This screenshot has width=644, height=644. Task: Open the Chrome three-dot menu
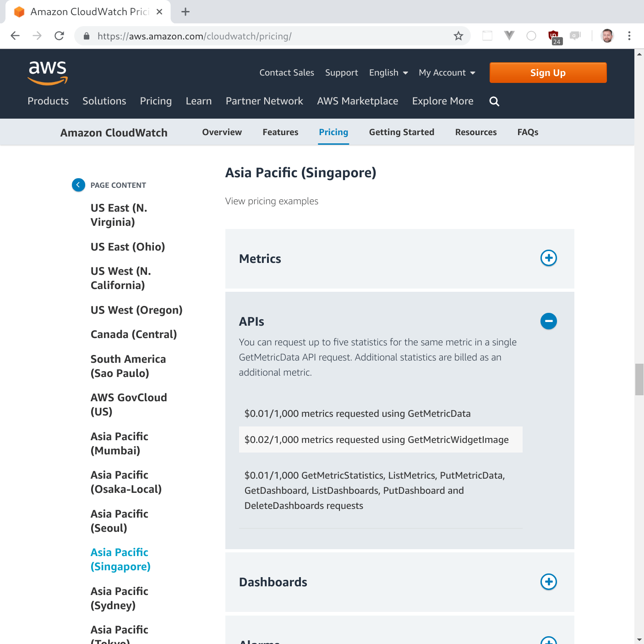(x=629, y=36)
